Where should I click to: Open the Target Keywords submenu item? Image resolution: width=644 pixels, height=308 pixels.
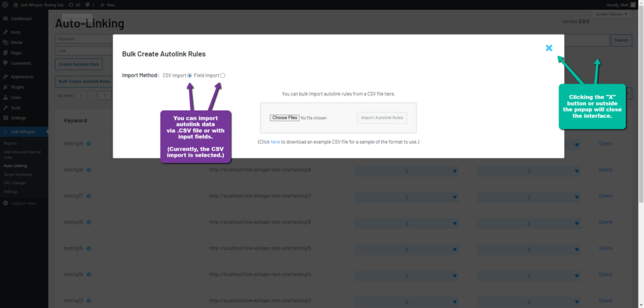[18, 175]
